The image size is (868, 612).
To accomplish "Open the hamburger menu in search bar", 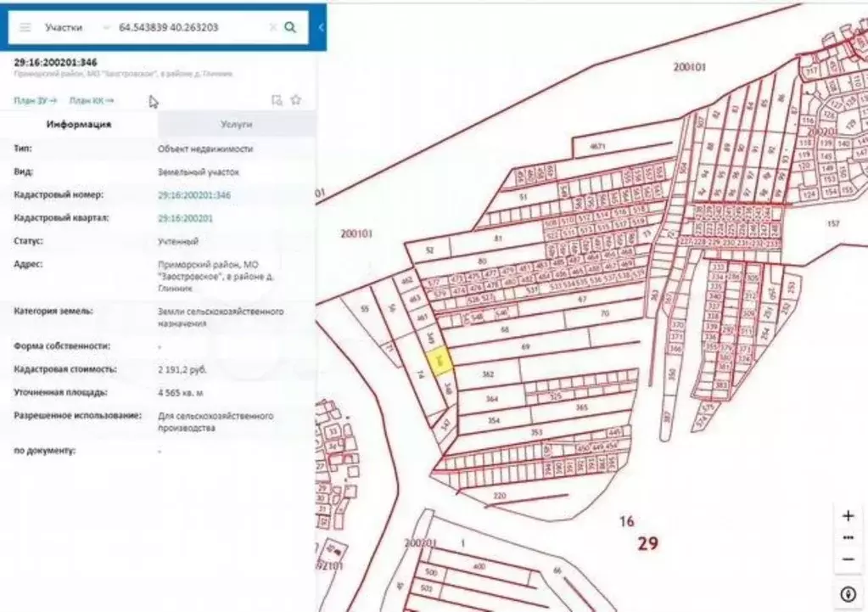I will (x=25, y=27).
